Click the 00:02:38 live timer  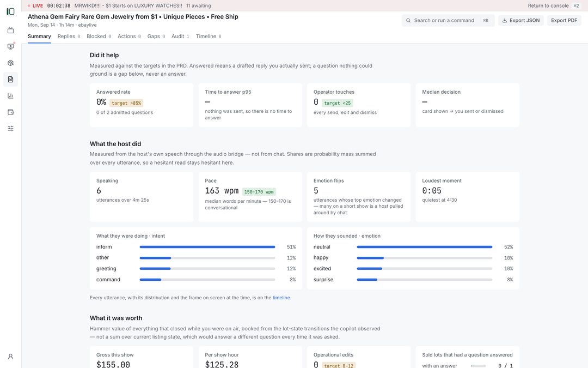[x=58, y=5]
